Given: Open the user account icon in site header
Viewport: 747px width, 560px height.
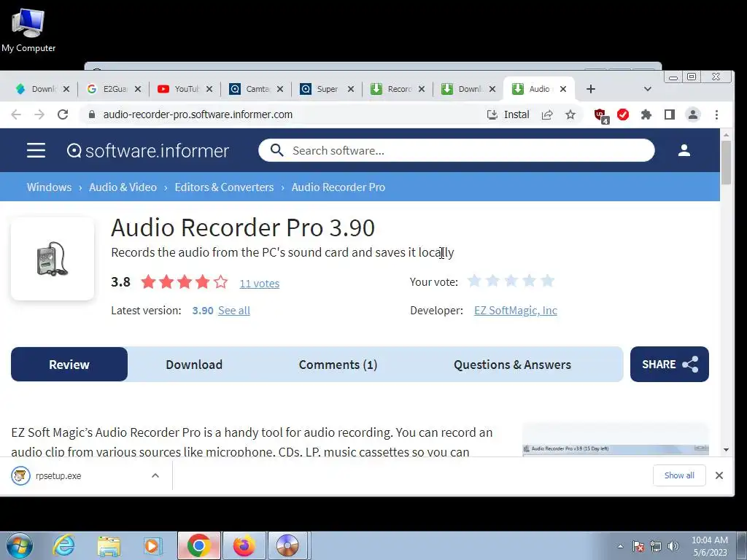Looking at the screenshot, I should click(684, 150).
